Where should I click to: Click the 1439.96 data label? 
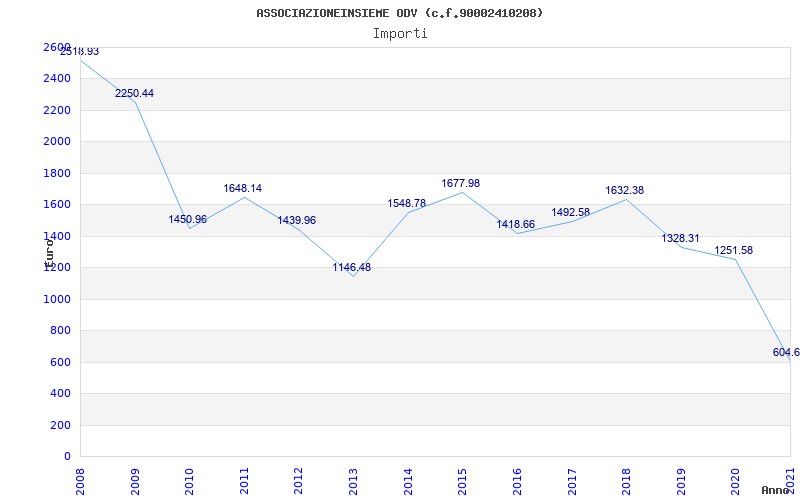click(297, 220)
